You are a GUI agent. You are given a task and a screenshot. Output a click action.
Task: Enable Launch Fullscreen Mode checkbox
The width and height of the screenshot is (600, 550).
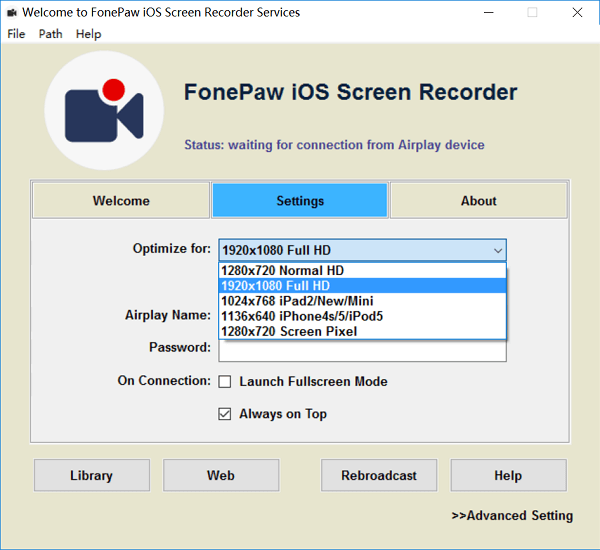click(x=225, y=382)
